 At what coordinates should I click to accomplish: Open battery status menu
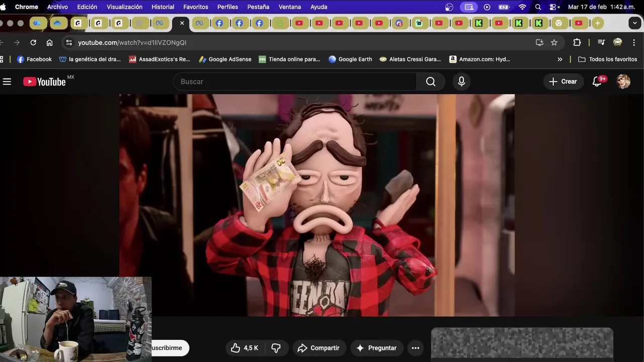pos(504,7)
